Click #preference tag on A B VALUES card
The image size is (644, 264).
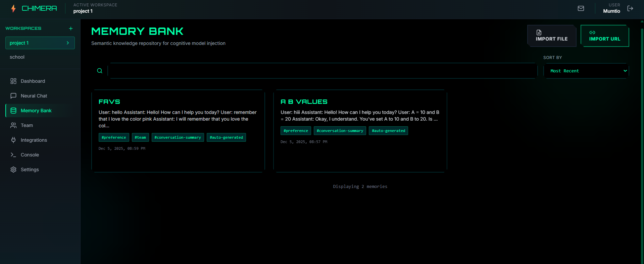296,131
